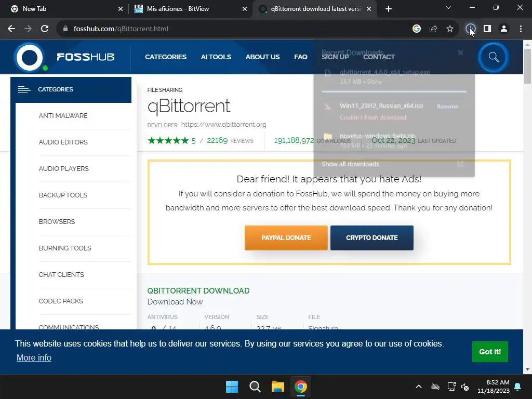Viewport: 532px width, 399px height.
Task: Open taskbar Search
Action: tap(255, 387)
